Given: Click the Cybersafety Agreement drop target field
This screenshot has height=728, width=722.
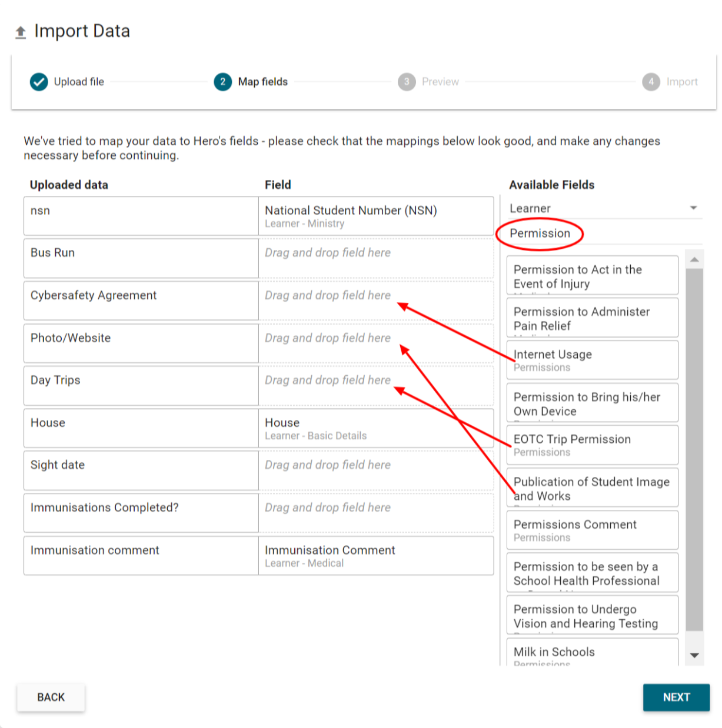Looking at the screenshot, I should [x=375, y=300].
